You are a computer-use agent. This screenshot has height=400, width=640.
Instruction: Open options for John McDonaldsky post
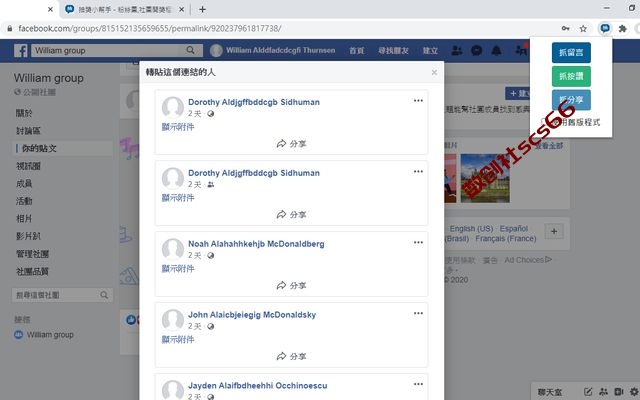click(x=418, y=313)
